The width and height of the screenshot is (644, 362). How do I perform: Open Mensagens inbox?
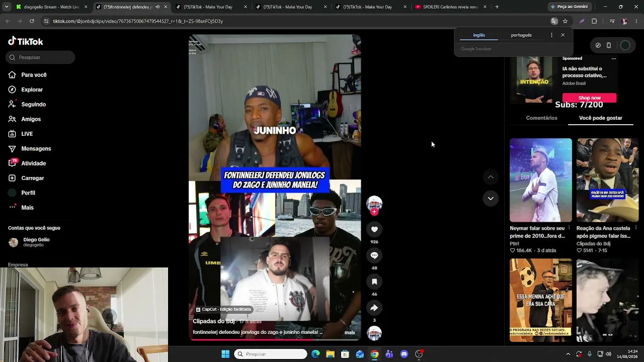30,148
